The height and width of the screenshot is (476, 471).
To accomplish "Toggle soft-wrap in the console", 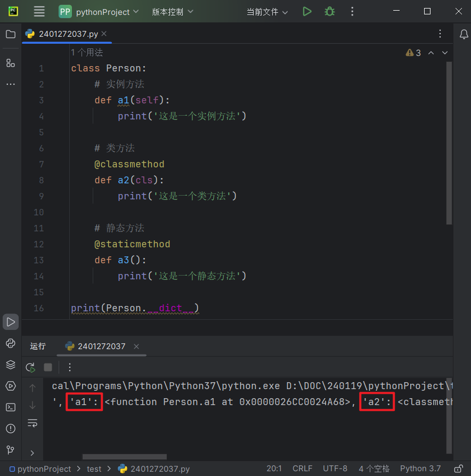I will 33,423.
